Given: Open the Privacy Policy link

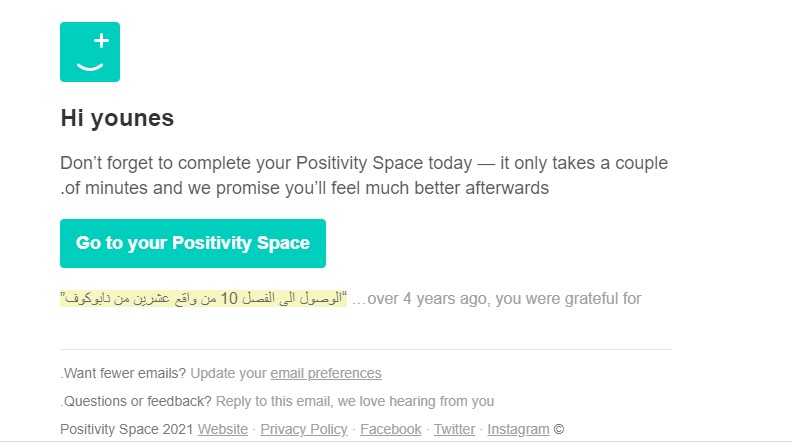Looking at the screenshot, I should (x=303, y=429).
